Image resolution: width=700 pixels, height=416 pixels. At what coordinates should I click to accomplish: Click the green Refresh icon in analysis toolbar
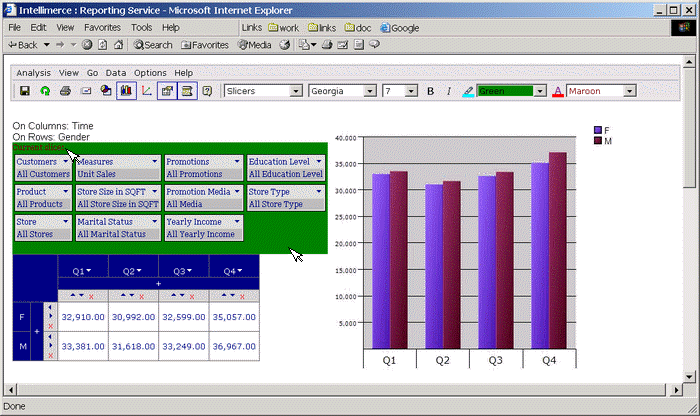pos(45,91)
